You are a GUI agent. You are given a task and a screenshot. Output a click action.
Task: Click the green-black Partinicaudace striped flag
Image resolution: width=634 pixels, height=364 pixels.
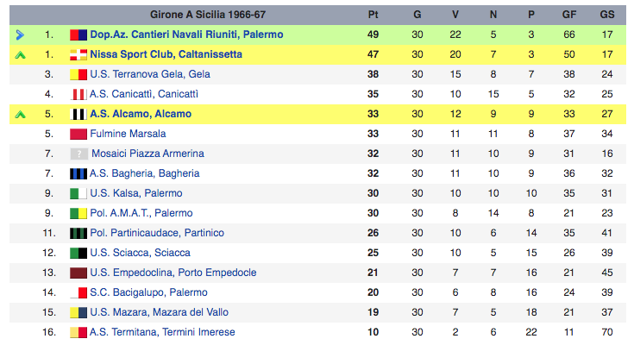pyautogui.click(x=78, y=233)
